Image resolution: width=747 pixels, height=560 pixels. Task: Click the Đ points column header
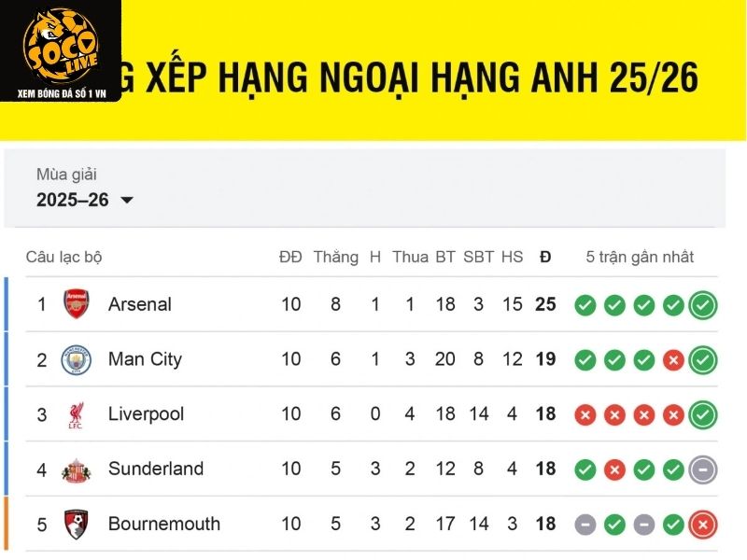point(545,258)
